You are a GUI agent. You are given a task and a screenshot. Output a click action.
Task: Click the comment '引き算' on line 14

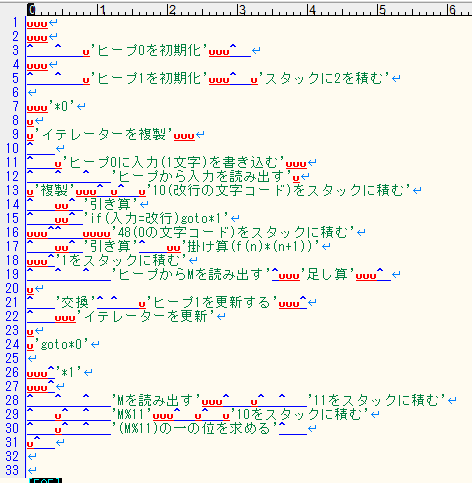point(111,205)
